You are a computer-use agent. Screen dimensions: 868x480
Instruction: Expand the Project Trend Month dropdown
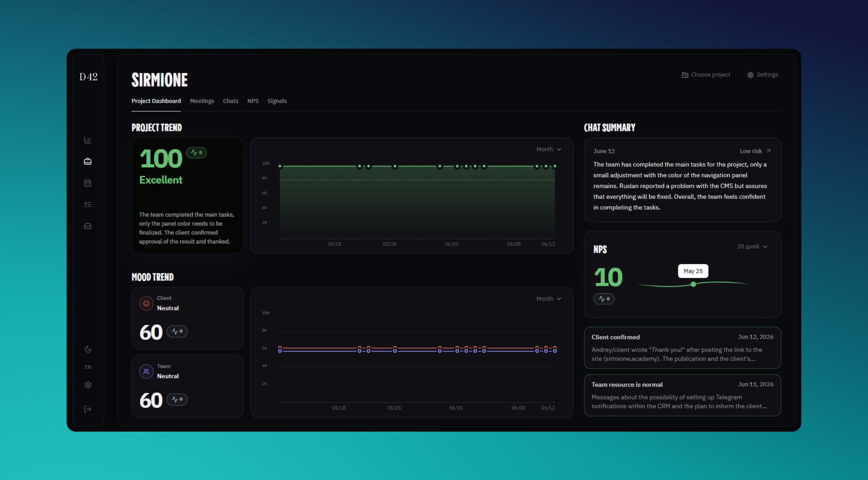pos(549,149)
